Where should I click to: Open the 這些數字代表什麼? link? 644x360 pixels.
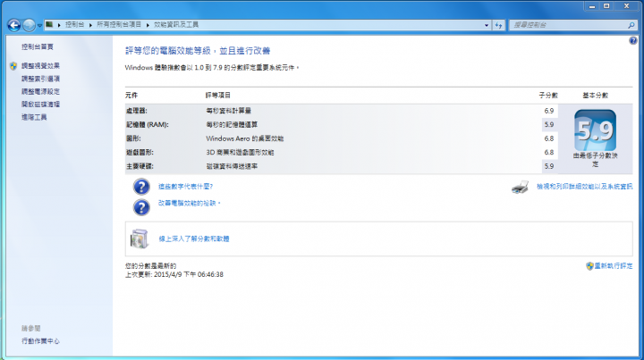pyautogui.click(x=186, y=187)
